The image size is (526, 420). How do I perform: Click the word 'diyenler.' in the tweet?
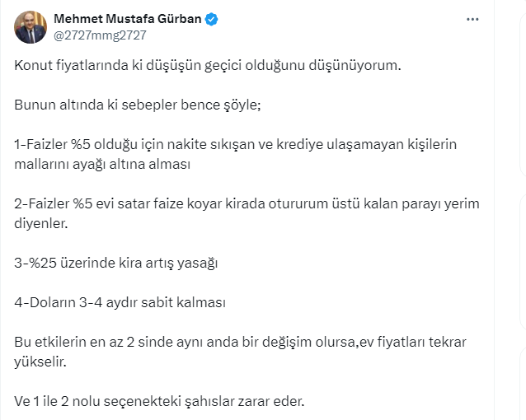(x=42, y=222)
